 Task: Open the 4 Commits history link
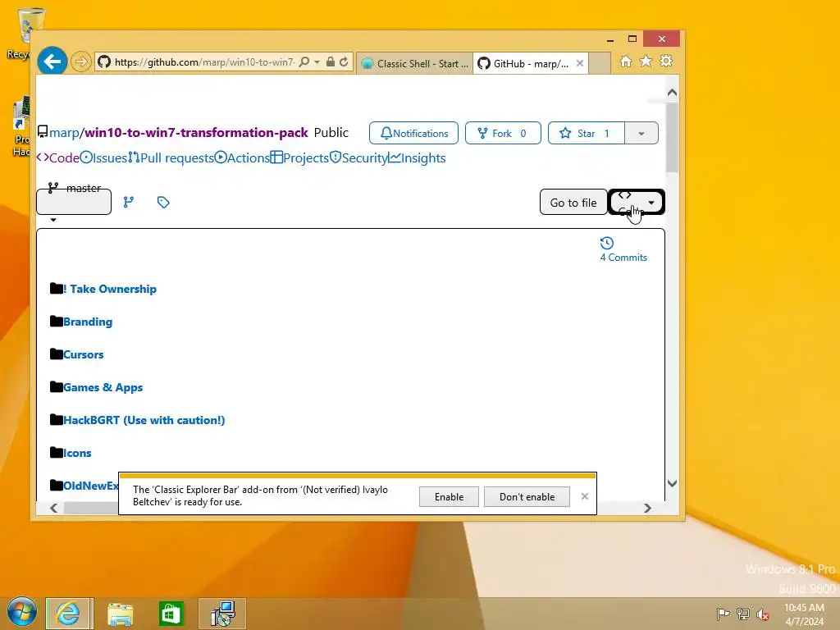point(623,249)
